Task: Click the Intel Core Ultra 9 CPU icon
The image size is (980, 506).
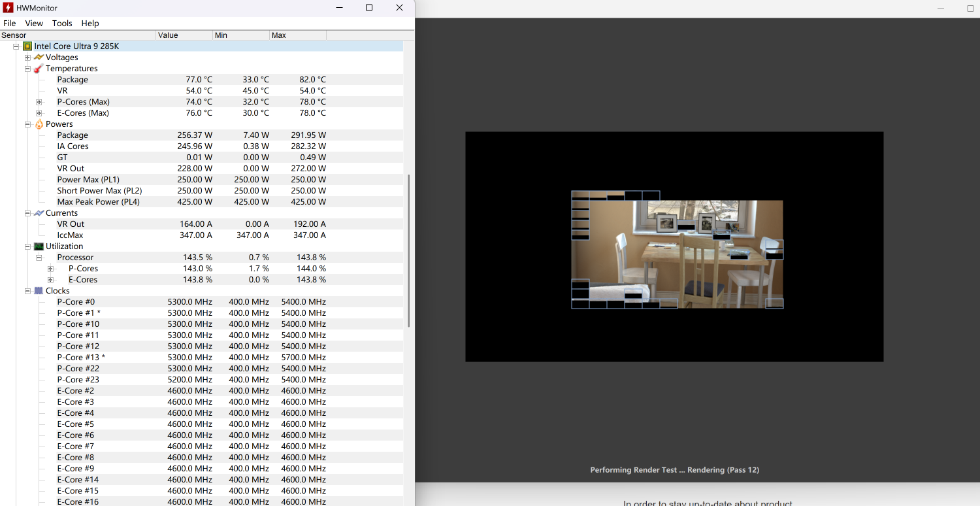Action: point(27,46)
